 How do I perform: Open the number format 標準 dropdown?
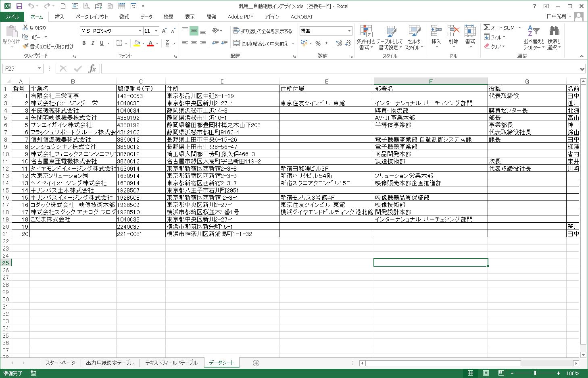(349, 31)
